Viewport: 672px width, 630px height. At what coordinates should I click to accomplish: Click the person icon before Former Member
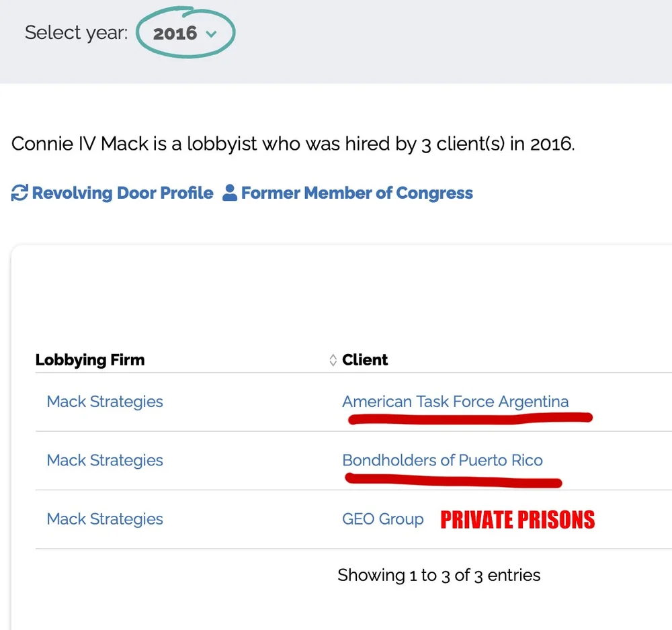coord(230,193)
